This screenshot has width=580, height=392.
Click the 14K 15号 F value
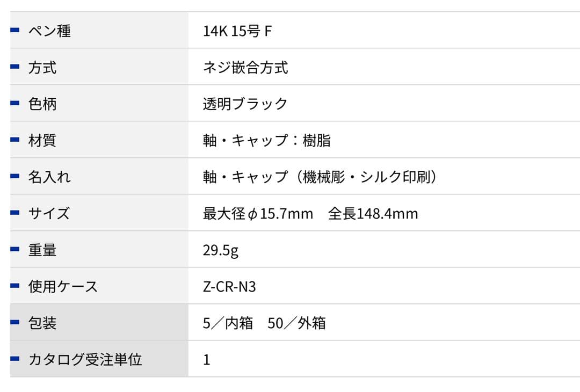pyautogui.click(x=237, y=31)
